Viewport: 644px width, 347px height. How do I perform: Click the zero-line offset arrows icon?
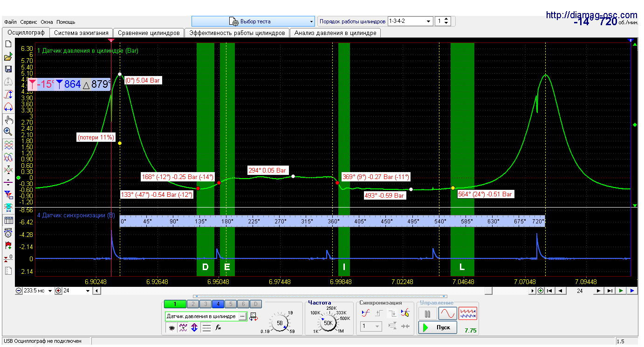[x=8, y=182]
